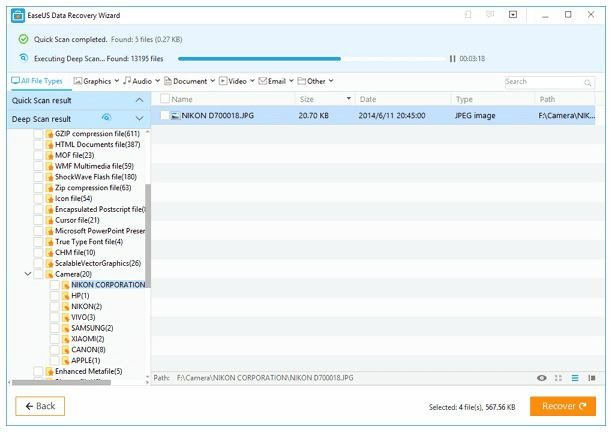The image size is (611, 434).
Task: Open the Video filter
Action: [233, 81]
